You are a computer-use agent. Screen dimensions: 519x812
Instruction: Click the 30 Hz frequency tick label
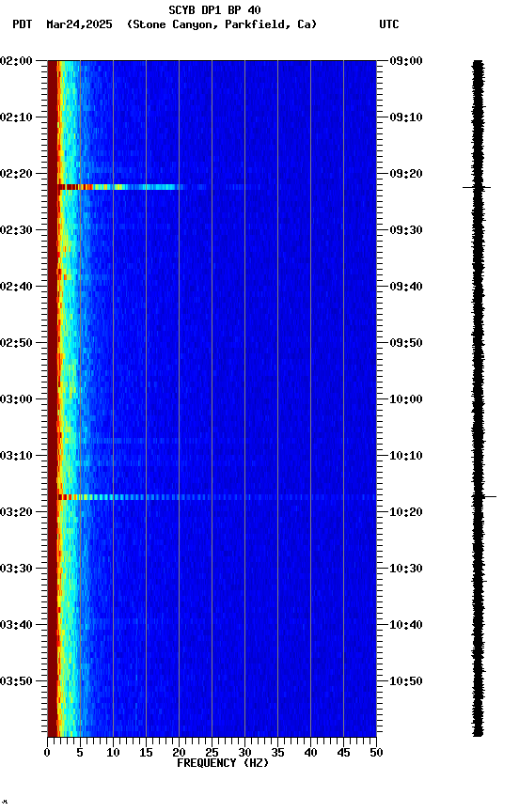244,753
